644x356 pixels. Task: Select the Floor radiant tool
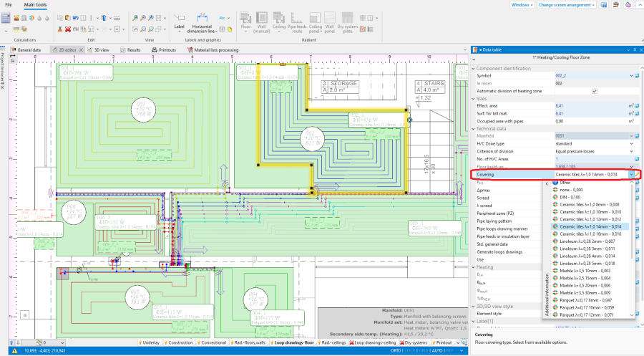coord(245,23)
